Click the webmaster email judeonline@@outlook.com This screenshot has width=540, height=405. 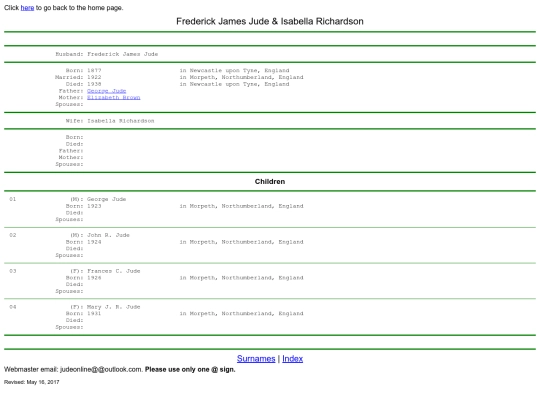point(101,370)
